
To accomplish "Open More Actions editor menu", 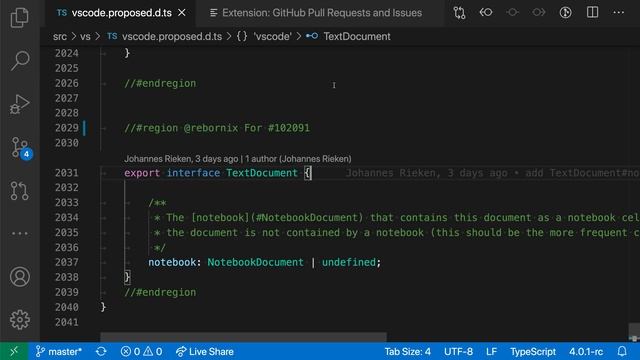I will (618, 13).
